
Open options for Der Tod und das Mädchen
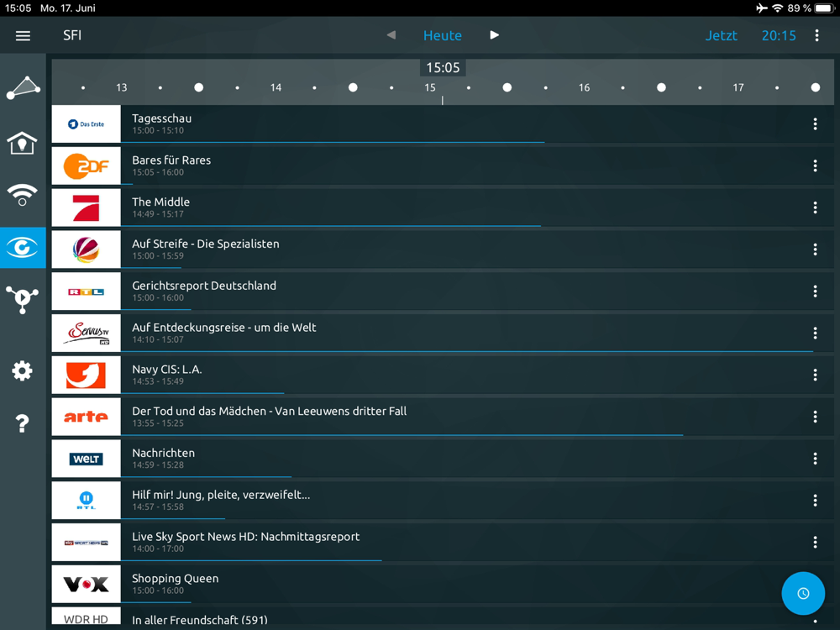[815, 417]
